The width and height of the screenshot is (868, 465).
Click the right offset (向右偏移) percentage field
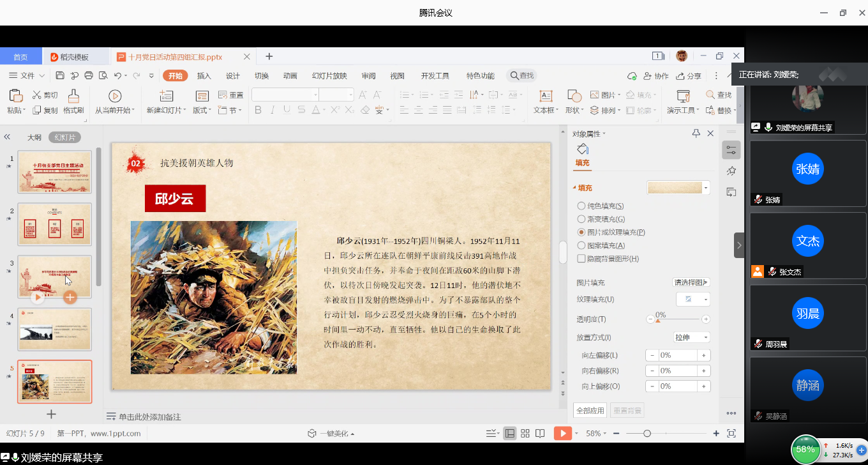point(678,370)
